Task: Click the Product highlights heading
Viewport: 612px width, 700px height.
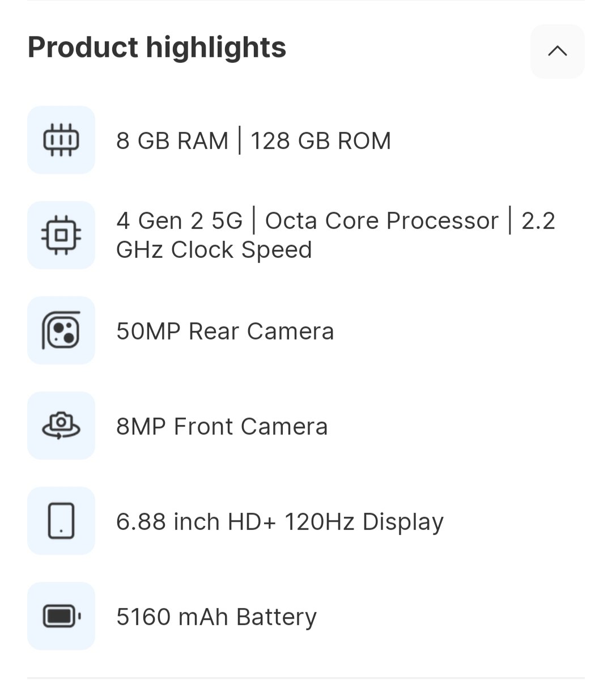Action: (x=157, y=47)
